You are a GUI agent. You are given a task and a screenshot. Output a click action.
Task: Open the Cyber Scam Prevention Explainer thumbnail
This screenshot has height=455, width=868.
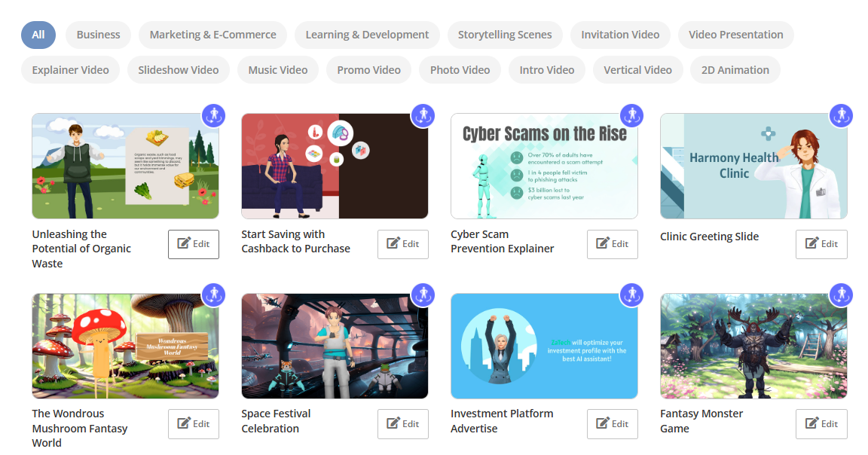[x=544, y=166]
